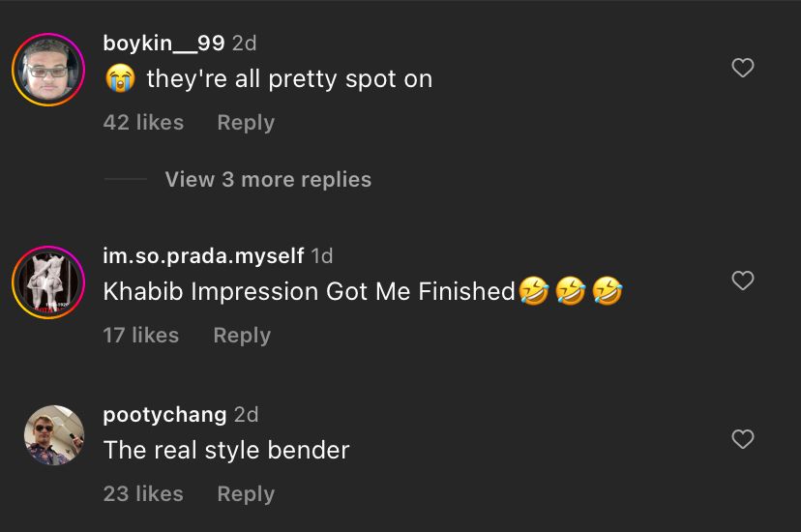The height and width of the screenshot is (532, 801).
Task: Click the 2d timestamp next to pootychang
Action: pyautogui.click(x=247, y=415)
